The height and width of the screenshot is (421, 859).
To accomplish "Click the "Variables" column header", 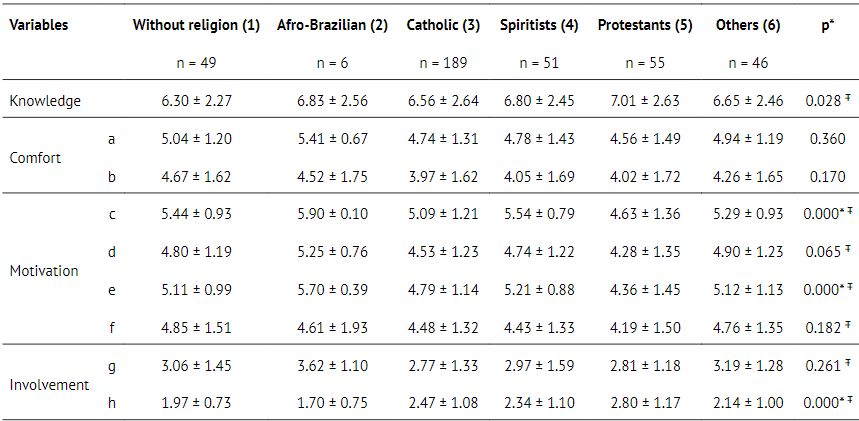I will 39,24.
